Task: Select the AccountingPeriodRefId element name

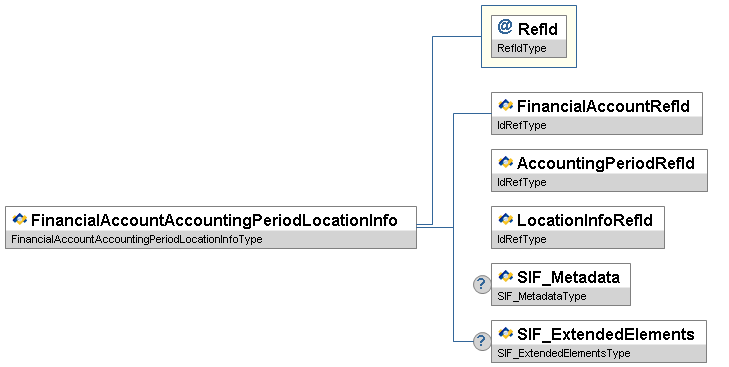Action: tap(606, 163)
